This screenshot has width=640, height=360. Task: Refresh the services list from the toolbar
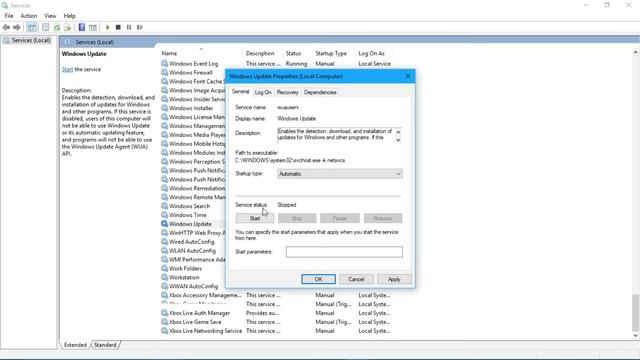(x=57, y=27)
